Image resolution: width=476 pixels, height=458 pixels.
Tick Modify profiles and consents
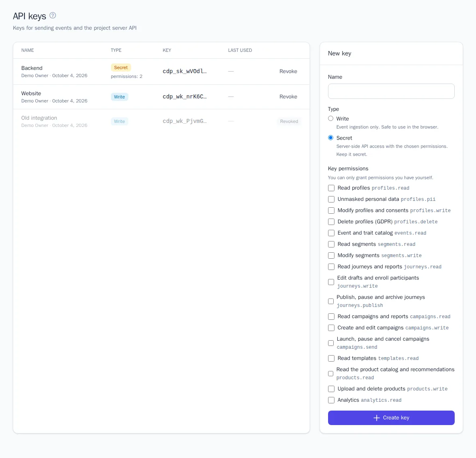(x=331, y=211)
